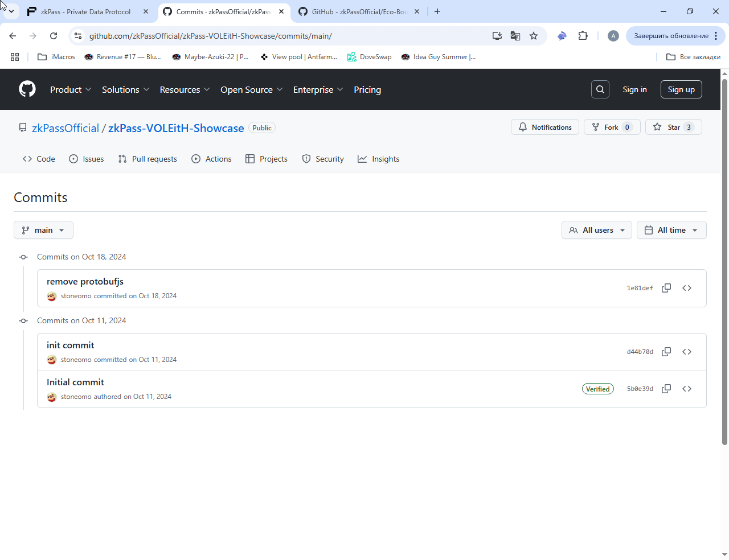Open the All users filter

[x=596, y=230]
